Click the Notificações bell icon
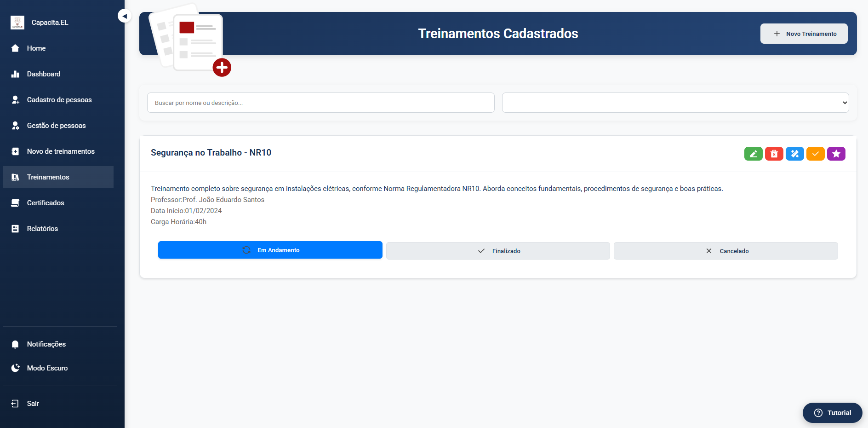The width and height of the screenshot is (868, 428). point(15,344)
